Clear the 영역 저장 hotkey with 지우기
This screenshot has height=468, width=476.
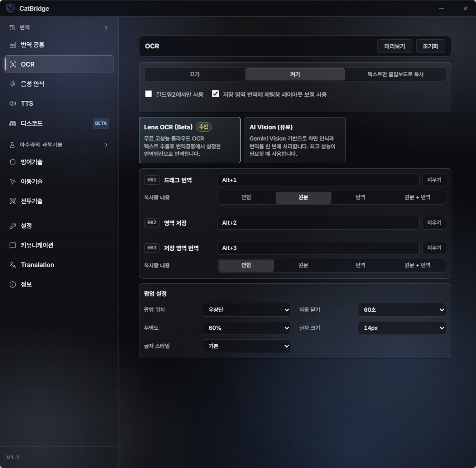pyautogui.click(x=434, y=223)
